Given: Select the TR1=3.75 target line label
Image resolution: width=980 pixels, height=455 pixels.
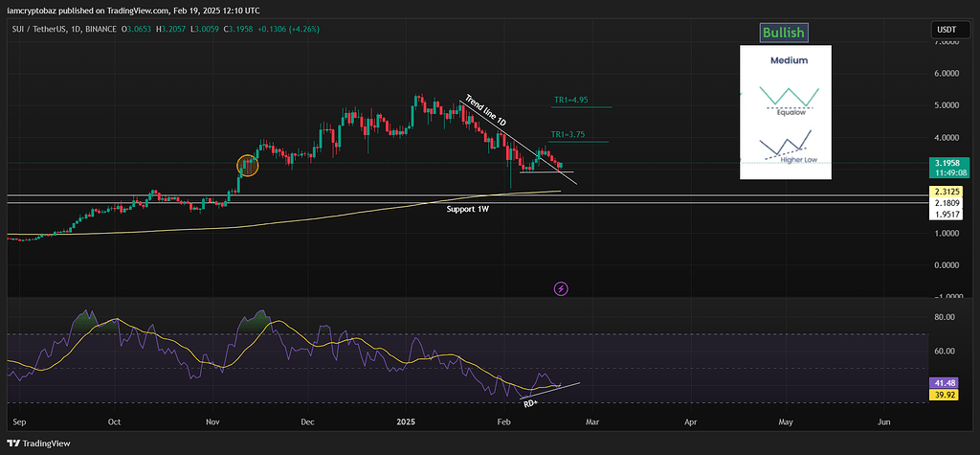Looking at the screenshot, I should pyautogui.click(x=568, y=135).
